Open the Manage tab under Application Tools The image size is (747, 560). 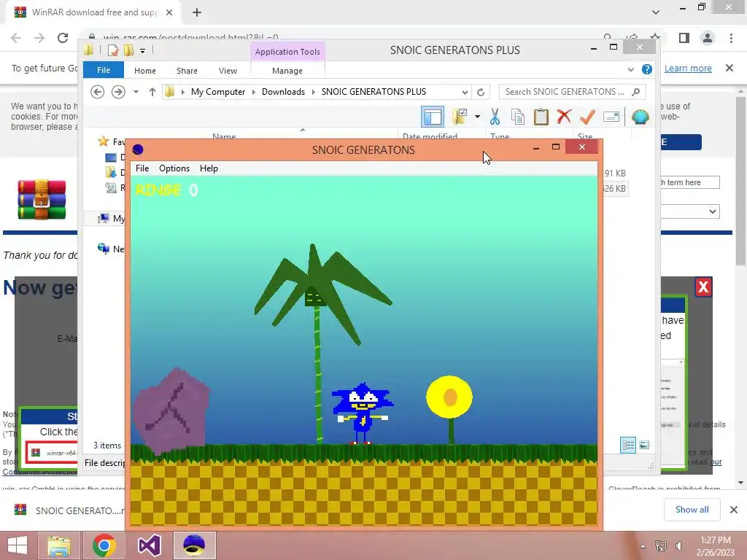pos(287,71)
